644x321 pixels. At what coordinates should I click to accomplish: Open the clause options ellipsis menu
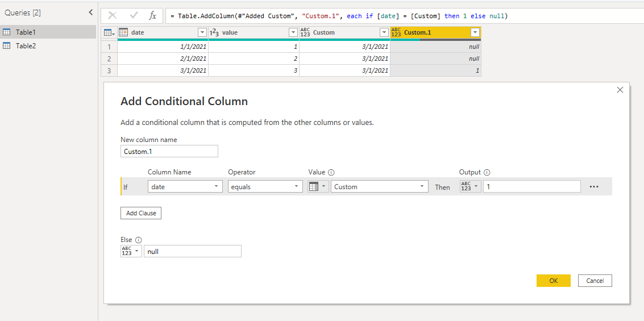(595, 186)
